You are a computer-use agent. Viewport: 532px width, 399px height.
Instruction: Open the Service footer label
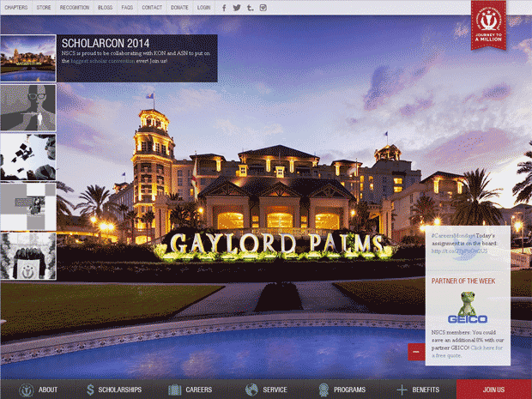click(x=275, y=390)
